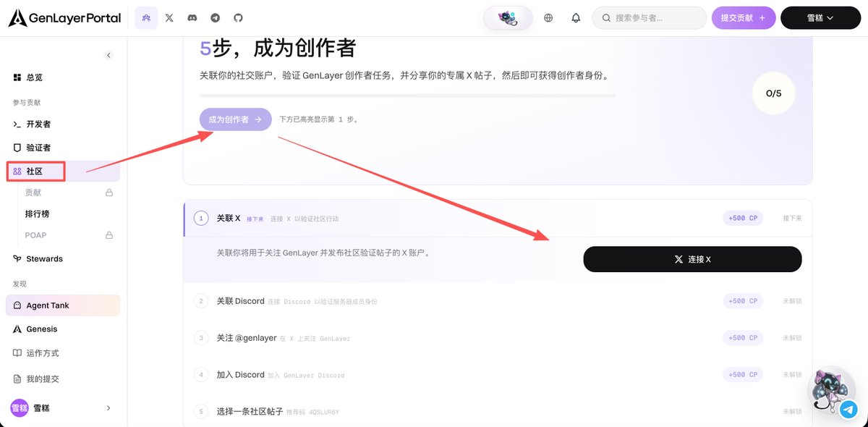Click the floating Telegram chat button

[x=849, y=410]
